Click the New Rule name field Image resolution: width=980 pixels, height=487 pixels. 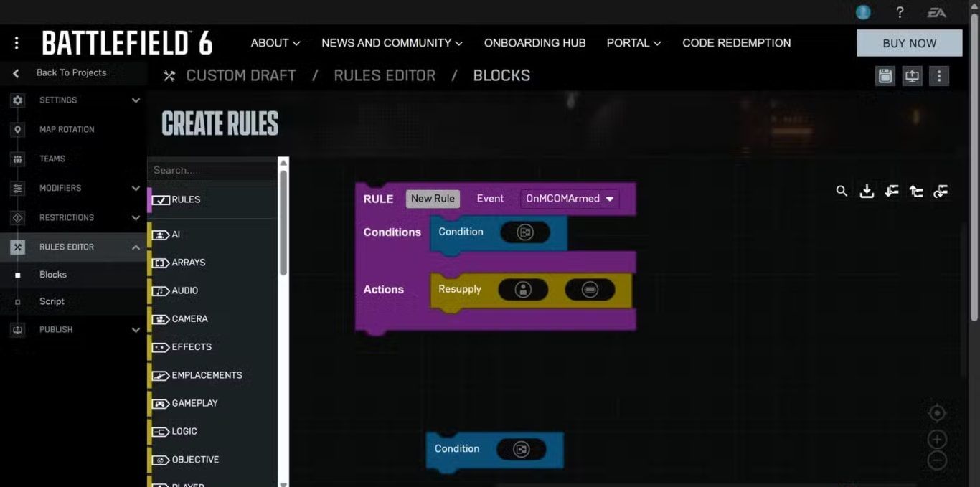coord(433,199)
